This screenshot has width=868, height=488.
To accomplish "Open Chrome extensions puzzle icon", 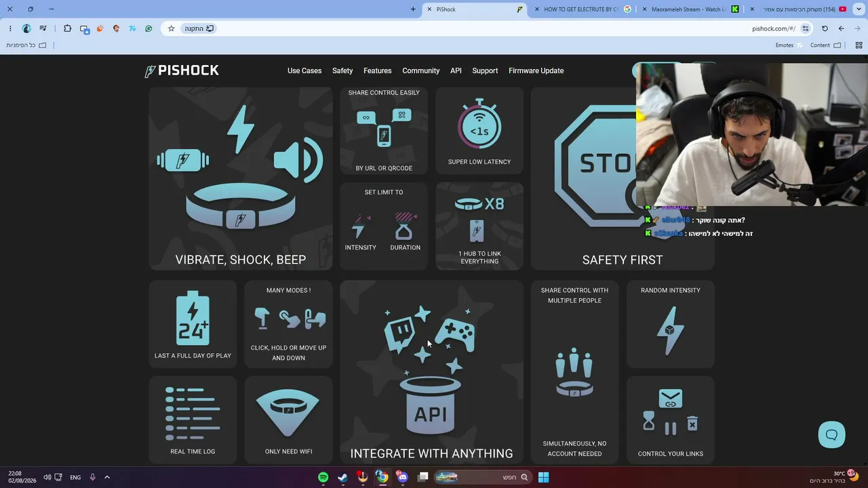I will (x=67, y=28).
